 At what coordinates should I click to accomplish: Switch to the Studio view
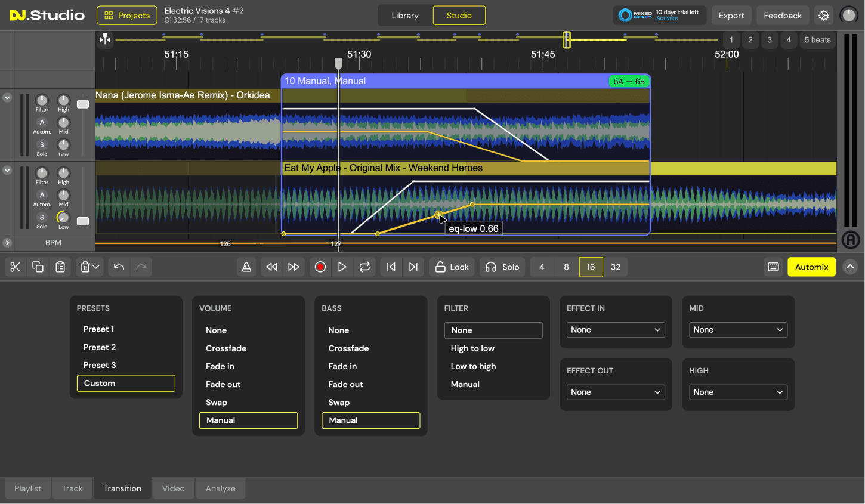[x=459, y=16]
